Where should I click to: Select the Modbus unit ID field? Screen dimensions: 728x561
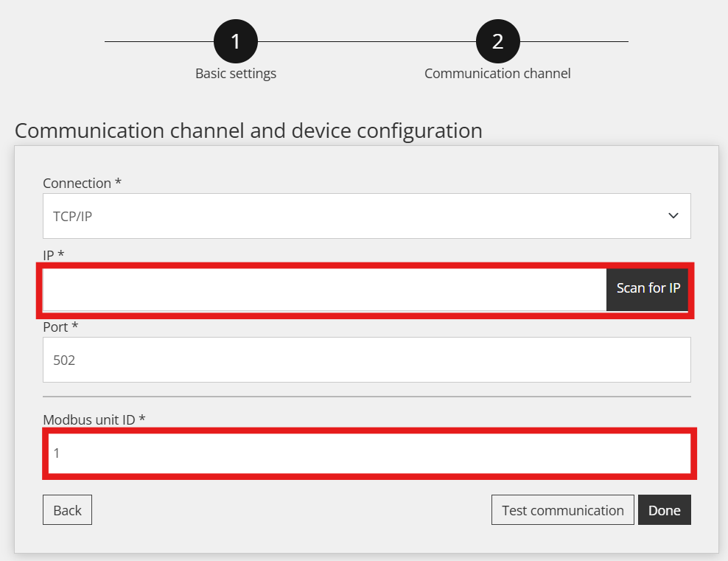click(370, 453)
